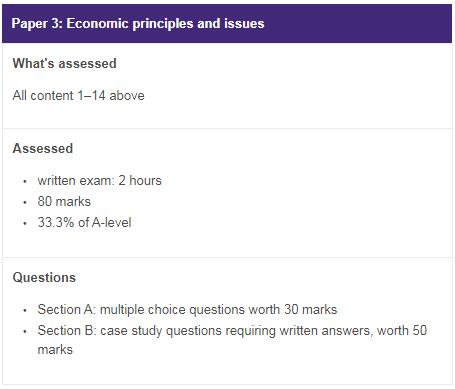Click "Economic principles and issues" in header
This screenshot has width=455, height=389.
click(x=165, y=24)
